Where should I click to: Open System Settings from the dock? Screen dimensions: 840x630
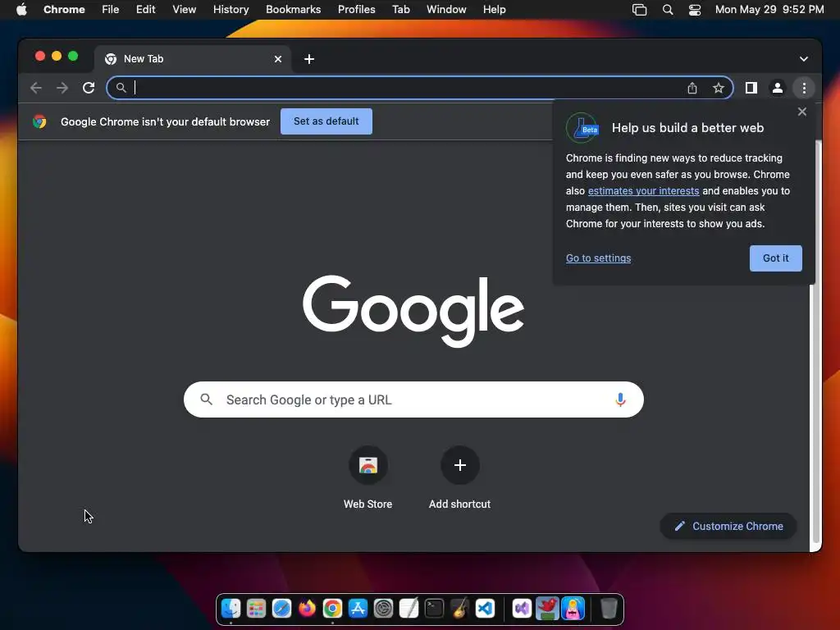click(384, 609)
